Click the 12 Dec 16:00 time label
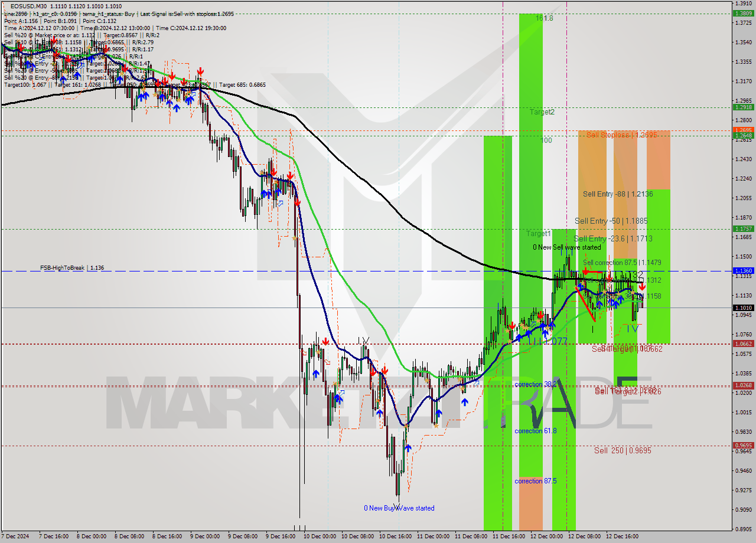This screenshot has height=543, width=756. [622, 537]
